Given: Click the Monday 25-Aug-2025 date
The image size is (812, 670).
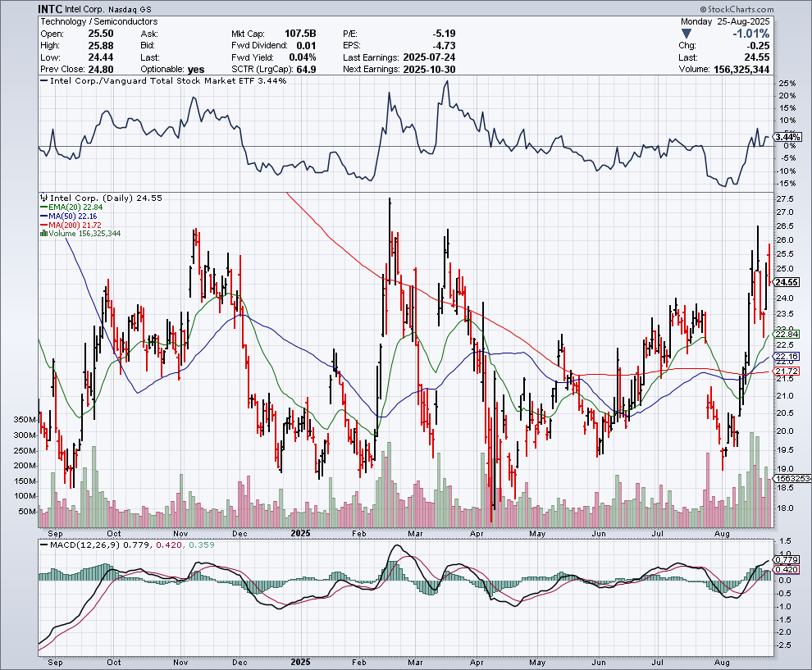Looking at the screenshot, I should [x=725, y=21].
